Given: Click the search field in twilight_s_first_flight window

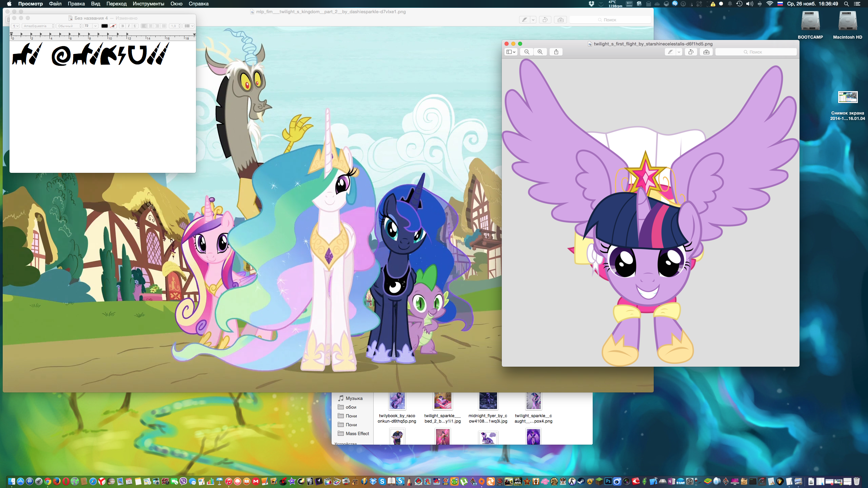Looking at the screenshot, I should pos(756,52).
